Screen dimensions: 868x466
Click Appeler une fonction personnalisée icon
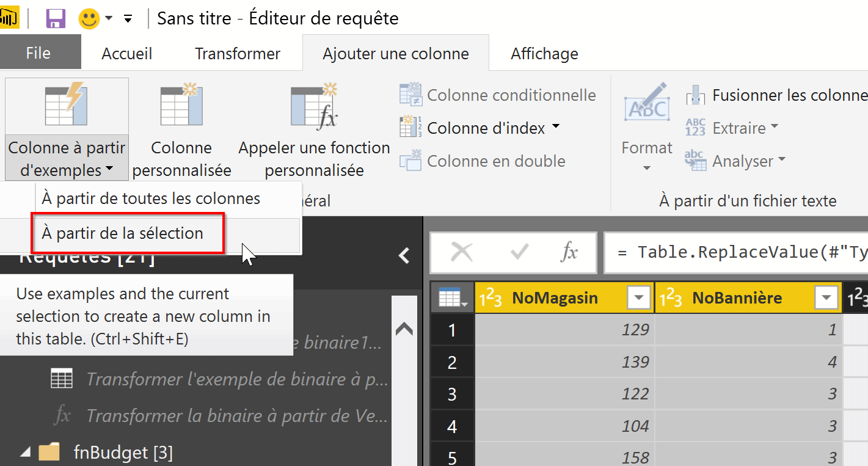click(x=314, y=105)
